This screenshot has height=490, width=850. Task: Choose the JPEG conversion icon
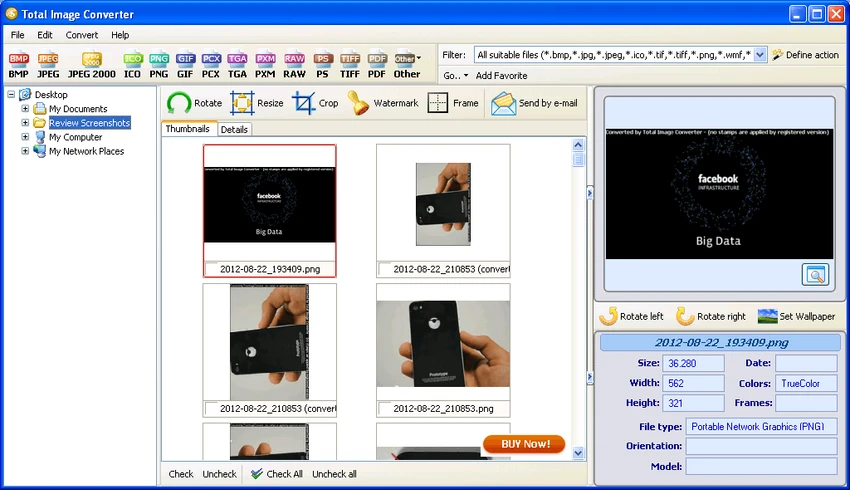[48, 65]
